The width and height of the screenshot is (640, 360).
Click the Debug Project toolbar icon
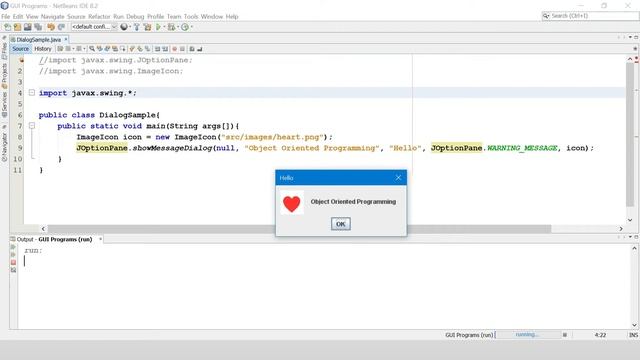click(171, 27)
